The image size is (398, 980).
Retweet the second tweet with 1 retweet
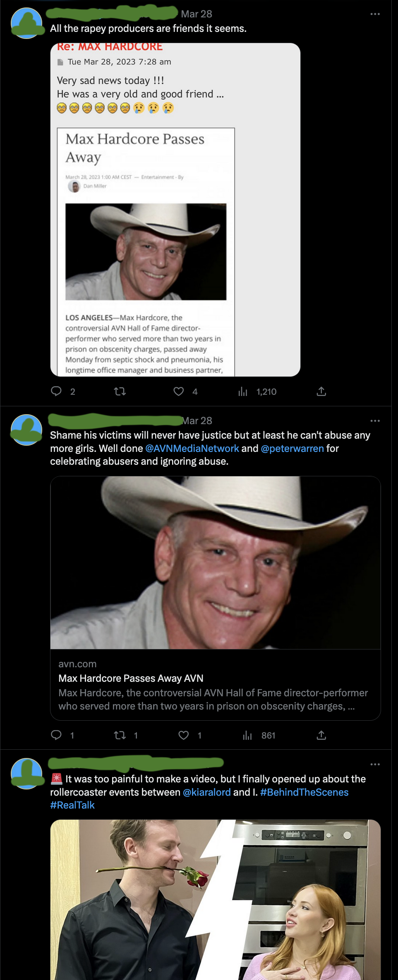click(x=120, y=735)
